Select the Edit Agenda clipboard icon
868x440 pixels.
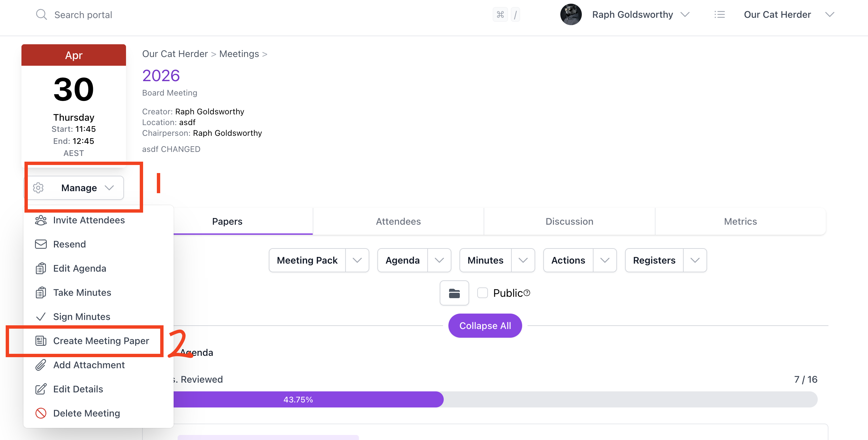click(41, 268)
